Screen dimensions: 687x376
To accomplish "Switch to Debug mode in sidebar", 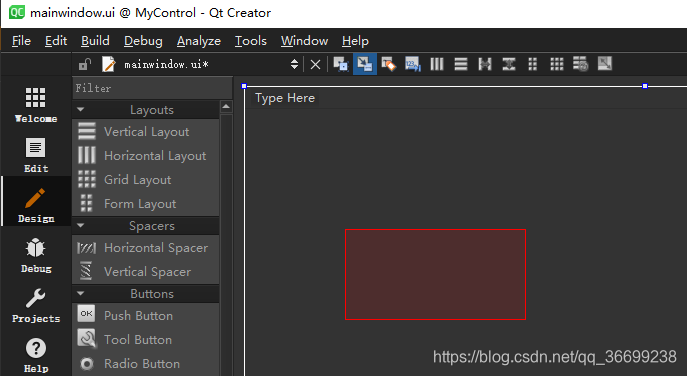I will (x=35, y=255).
